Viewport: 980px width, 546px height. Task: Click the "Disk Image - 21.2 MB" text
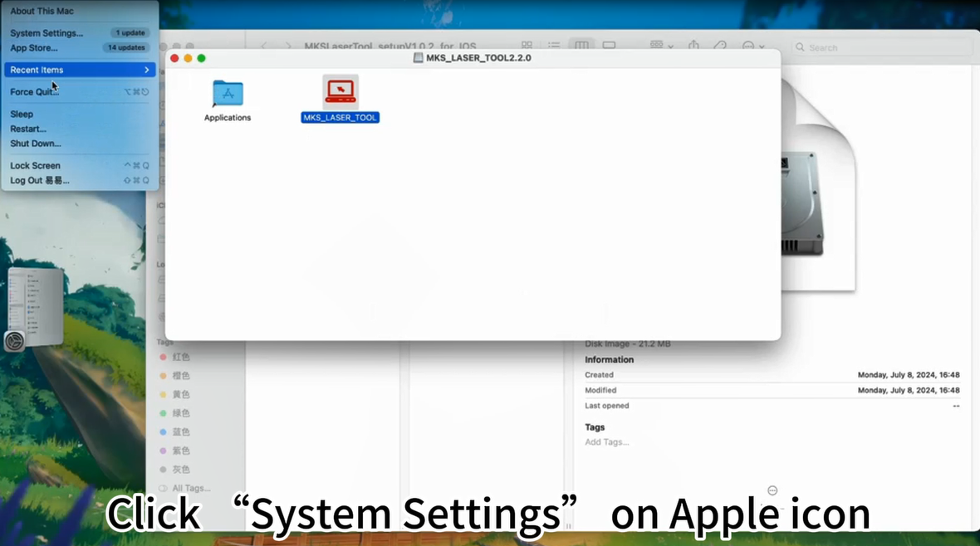[x=628, y=344]
